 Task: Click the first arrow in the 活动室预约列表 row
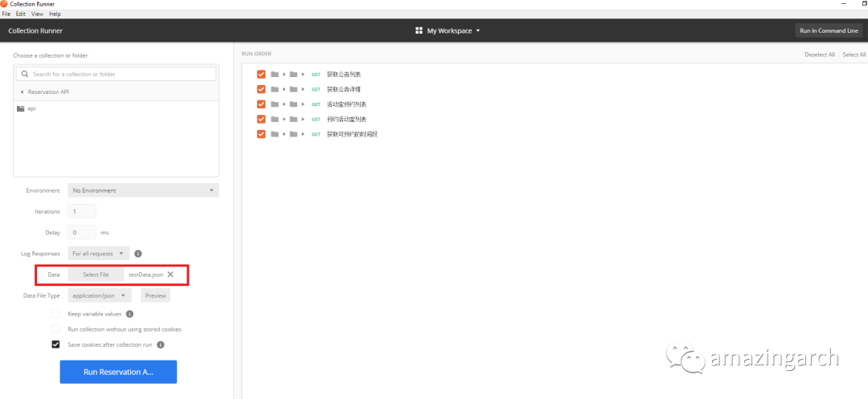285,104
